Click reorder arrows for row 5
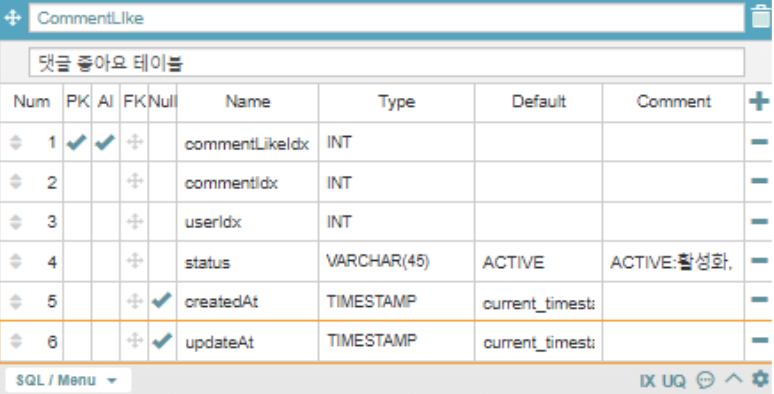The height and width of the screenshot is (394, 774). pos(16,301)
